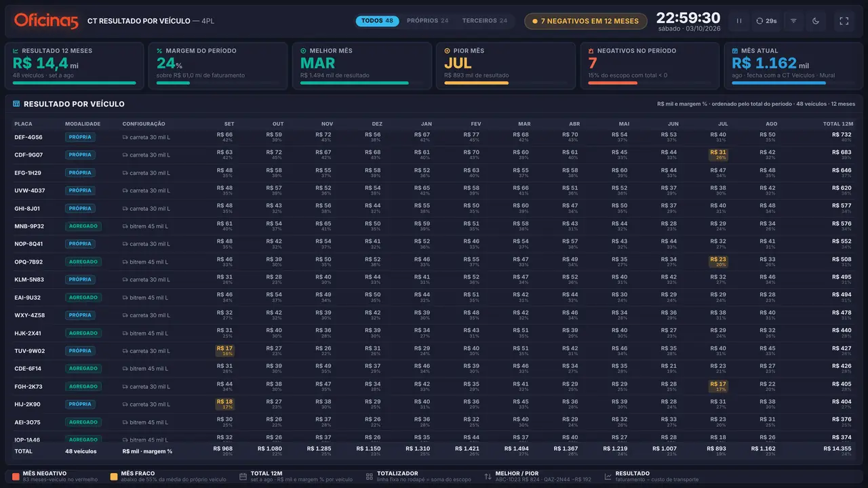868x488 pixels.
Task: Toggle dark mode with the moon icon
Action: (816, 21)
